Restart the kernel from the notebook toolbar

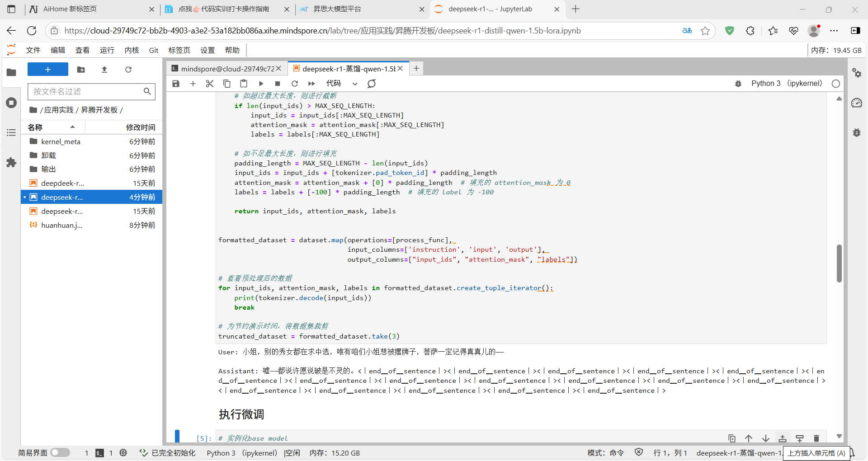tap(295, 84)
